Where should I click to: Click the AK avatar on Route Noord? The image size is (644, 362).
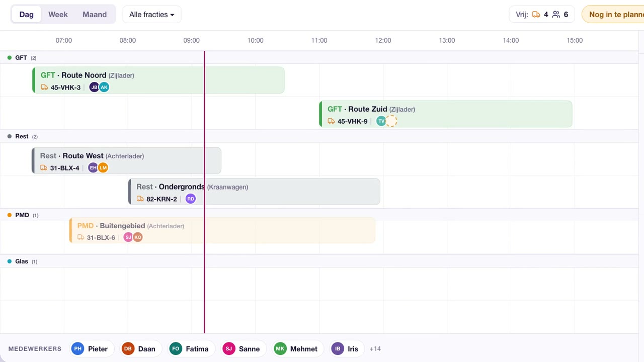104,87
